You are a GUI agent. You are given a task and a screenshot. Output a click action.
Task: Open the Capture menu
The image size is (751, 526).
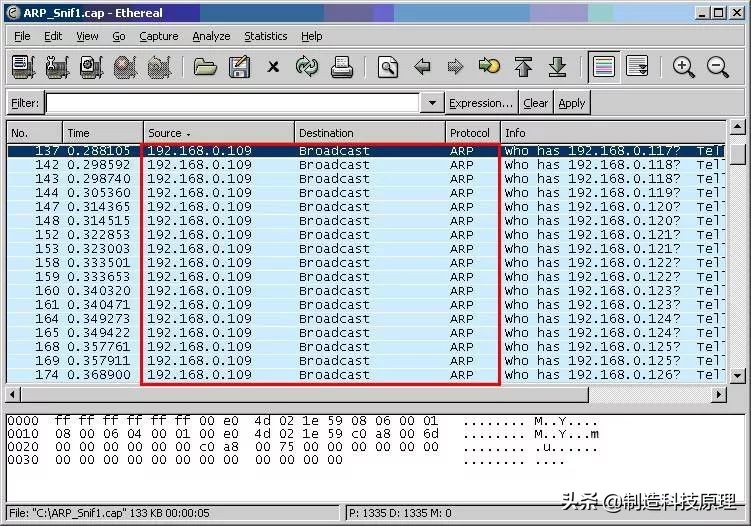(x=159, y=36)
